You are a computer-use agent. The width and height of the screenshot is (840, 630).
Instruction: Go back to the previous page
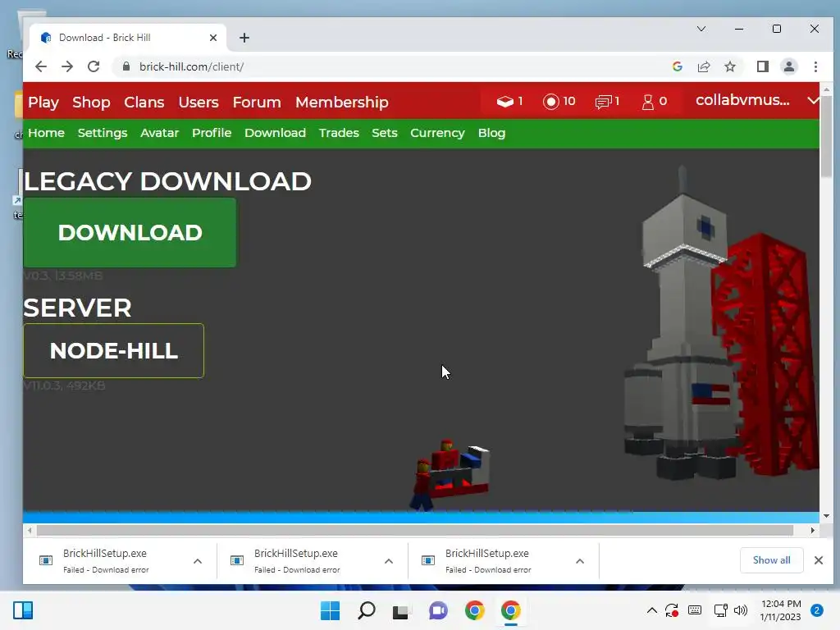point(41,66)
